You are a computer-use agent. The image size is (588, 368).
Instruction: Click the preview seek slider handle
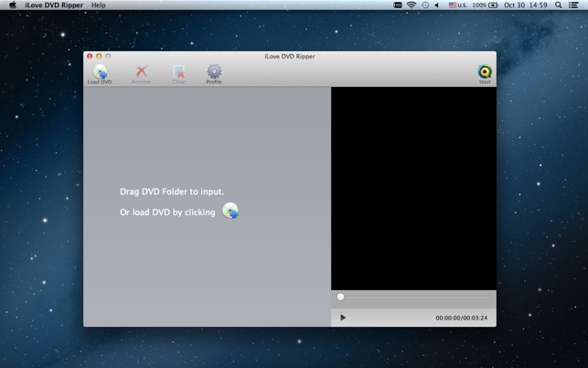pos(341,297)
